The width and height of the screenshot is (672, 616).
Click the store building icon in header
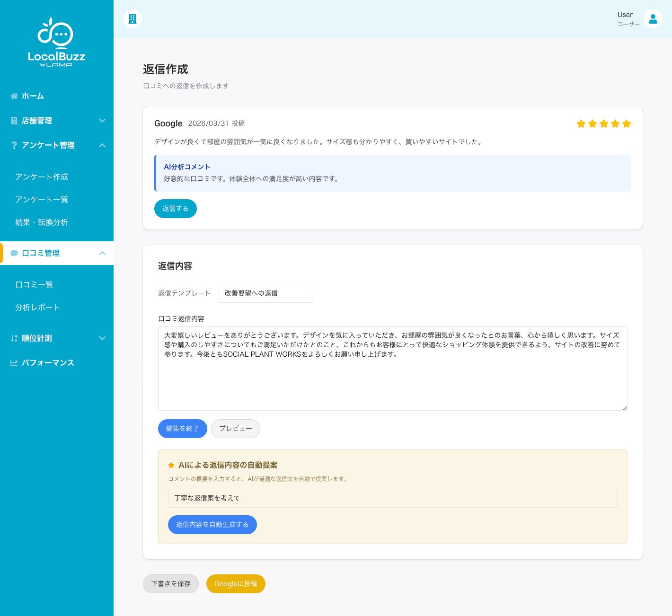[x=133, y=19]
